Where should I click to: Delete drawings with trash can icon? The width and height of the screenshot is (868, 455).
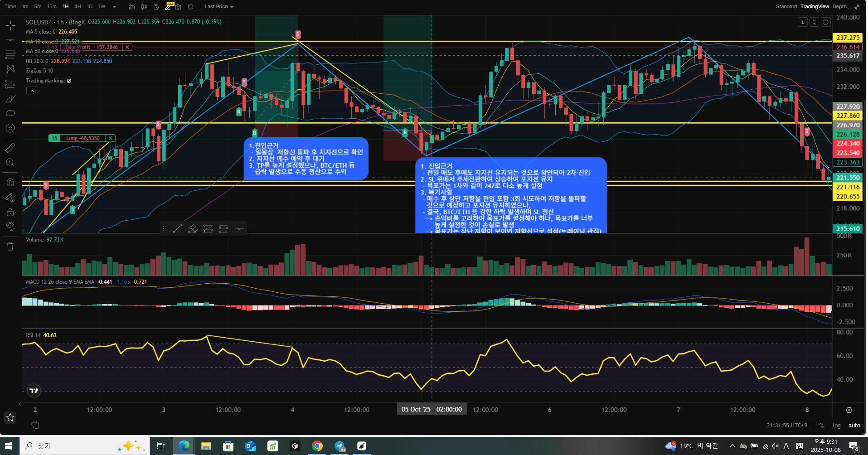(x=10, y=247)
